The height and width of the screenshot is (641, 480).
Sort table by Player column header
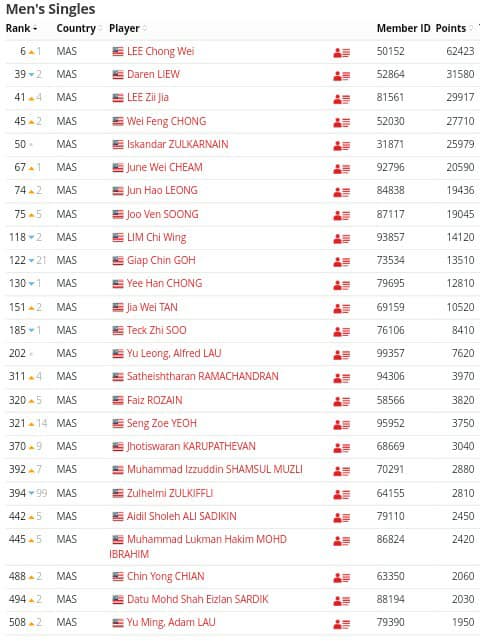(128, 28)
